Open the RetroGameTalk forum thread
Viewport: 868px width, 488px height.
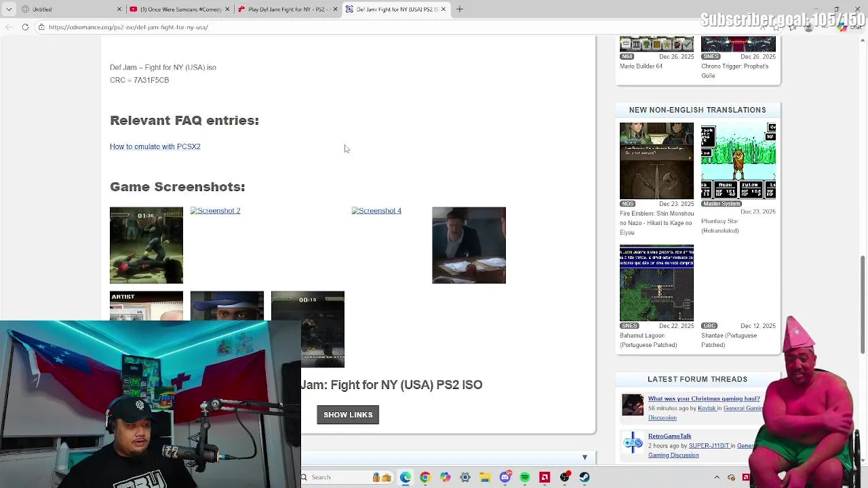(669, 436)
